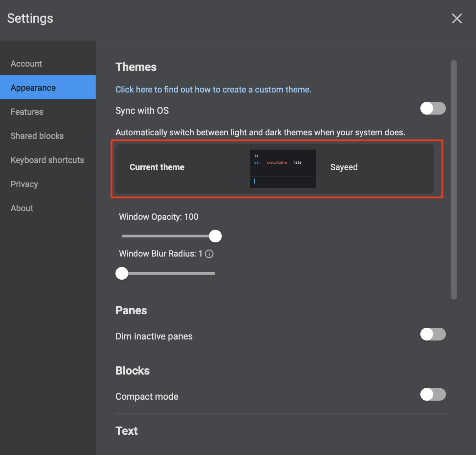Open the Account settings section

coord(48,64)
